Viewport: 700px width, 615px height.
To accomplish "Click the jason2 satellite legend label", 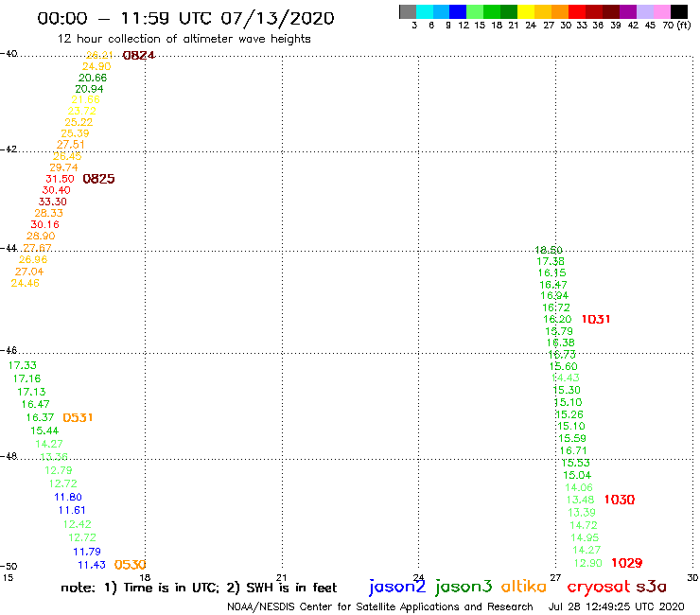I will (397, 588).
